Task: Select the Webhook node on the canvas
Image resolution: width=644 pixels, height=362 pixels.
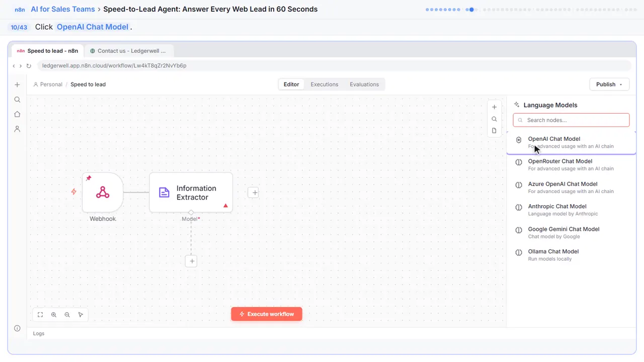Action: [x=103, y=193]
